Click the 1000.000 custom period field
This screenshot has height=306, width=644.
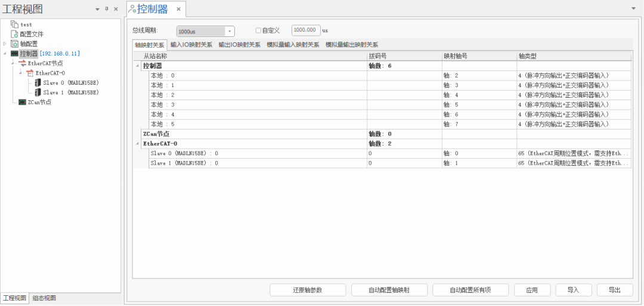306,30
